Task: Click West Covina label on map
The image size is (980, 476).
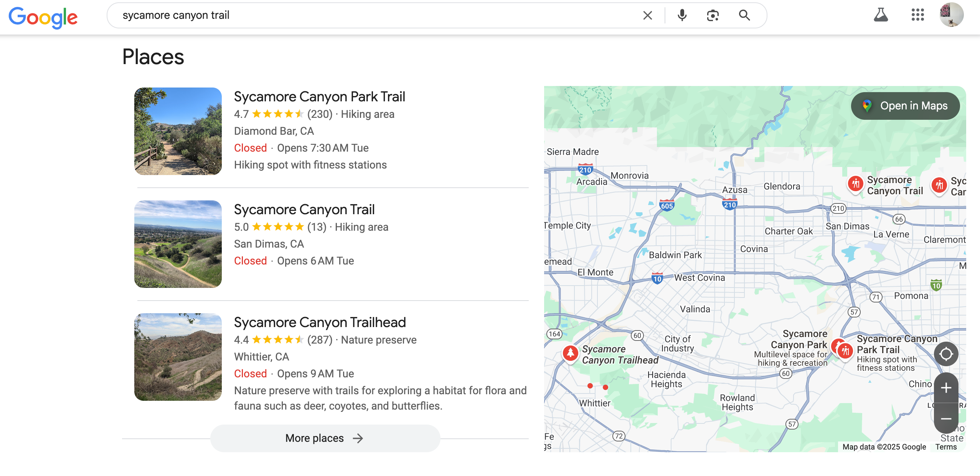Action: 700,278
